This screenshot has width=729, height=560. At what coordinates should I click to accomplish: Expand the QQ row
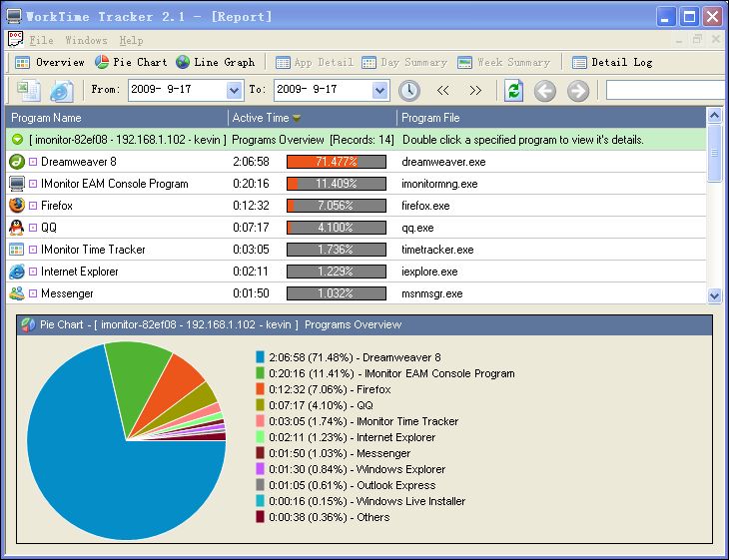tap(33, 228)
